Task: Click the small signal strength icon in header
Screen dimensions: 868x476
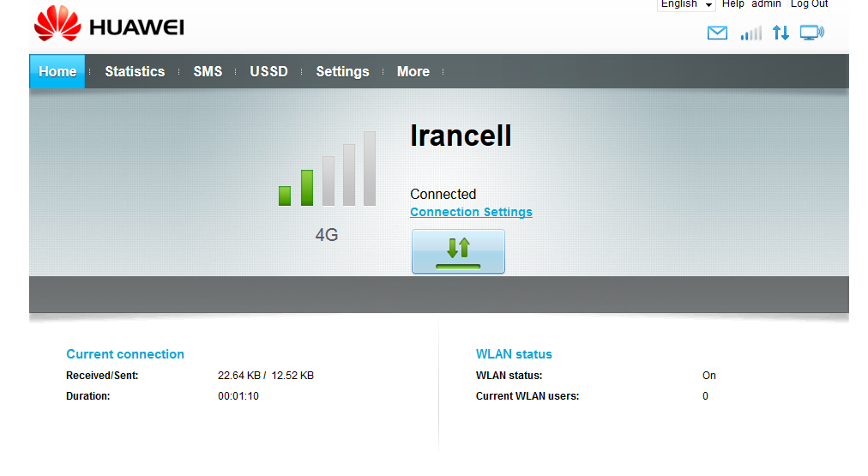Action: [x=750, y=33]
